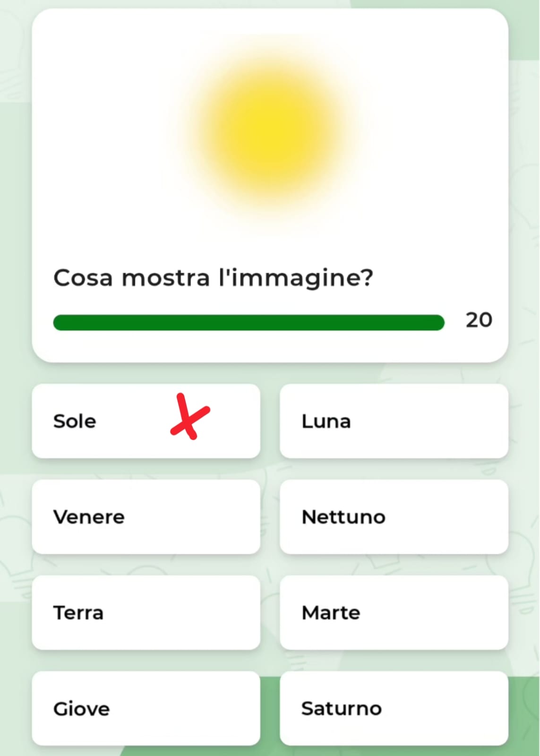Click the countdown number 20
The height and width of the screenshot is (756, 540).
point(479,320)
